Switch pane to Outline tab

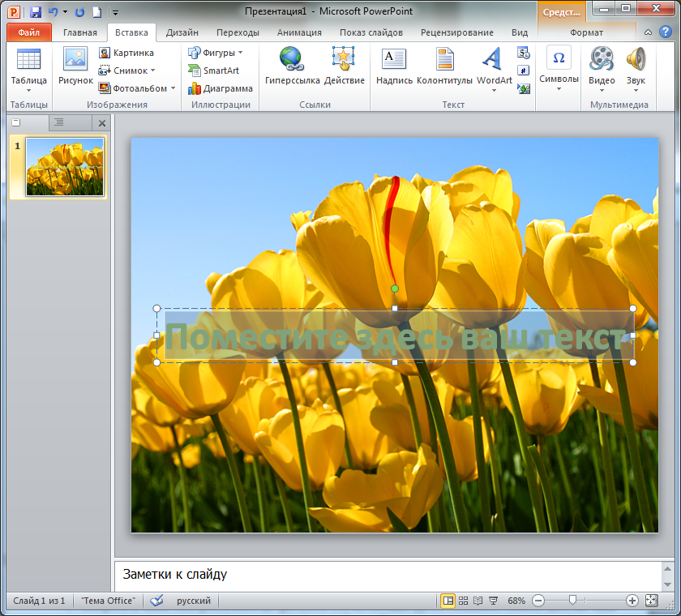59,122
